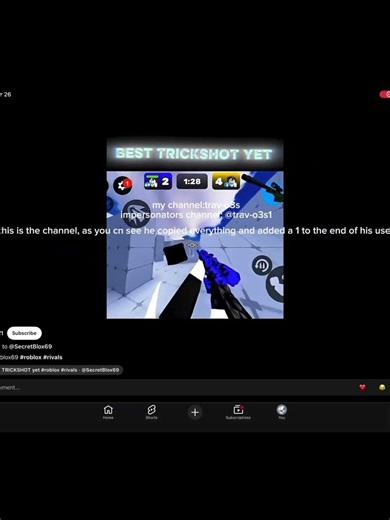Screen dimensions: 390x520
Task: Open the #roblox hashtag
Action: 31,357
